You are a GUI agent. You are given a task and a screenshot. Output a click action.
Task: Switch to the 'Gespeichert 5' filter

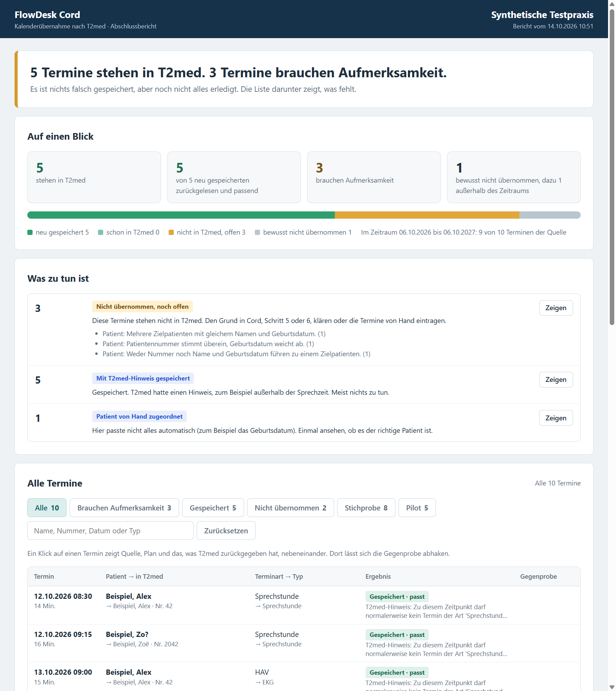click(x=213, y=508)
